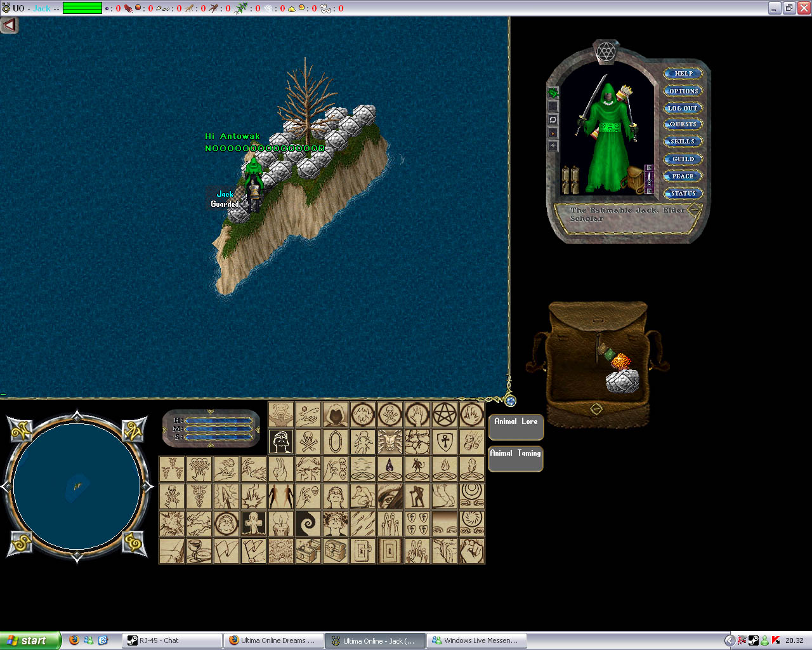Use the Animal Lore skill button
Image resolution: width=812 pixels, height=650 pixels.
(516, 427)
